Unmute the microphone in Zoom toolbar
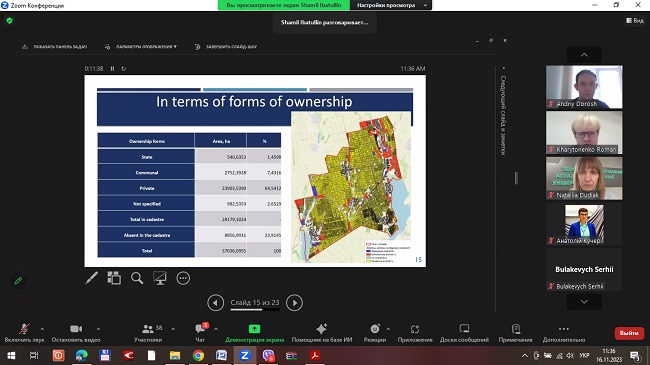Viewport: 650px width, 365px height. 24,333
